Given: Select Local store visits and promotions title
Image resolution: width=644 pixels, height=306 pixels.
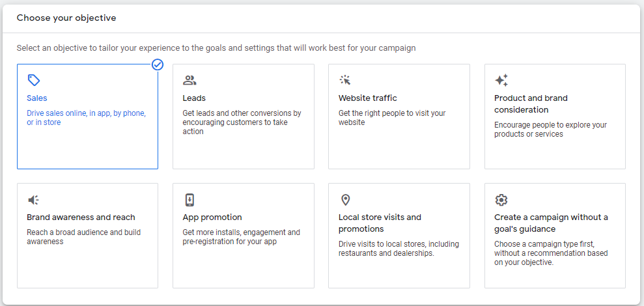Looking at the screenshot, I should [380, 223].
